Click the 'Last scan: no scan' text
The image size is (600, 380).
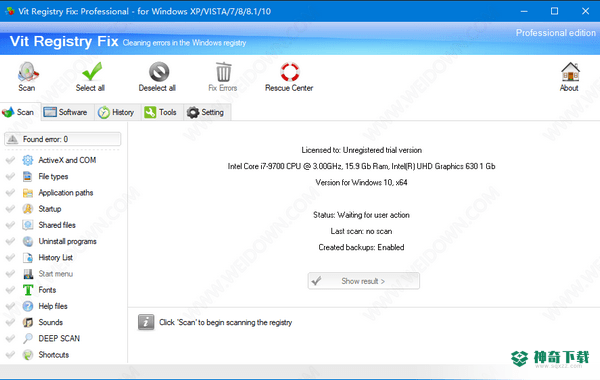pyautogui.click(x=361, y=231)
